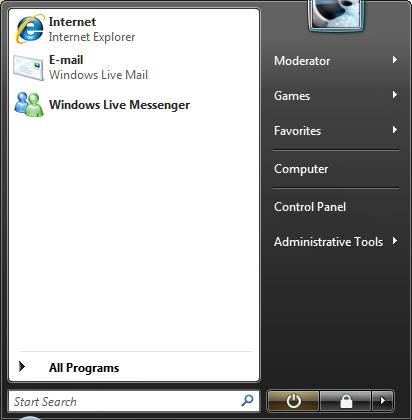Launch Windows Live Messenger via its people icon
The width and height of the screenshot is (412, 420).
click(29, 104)
